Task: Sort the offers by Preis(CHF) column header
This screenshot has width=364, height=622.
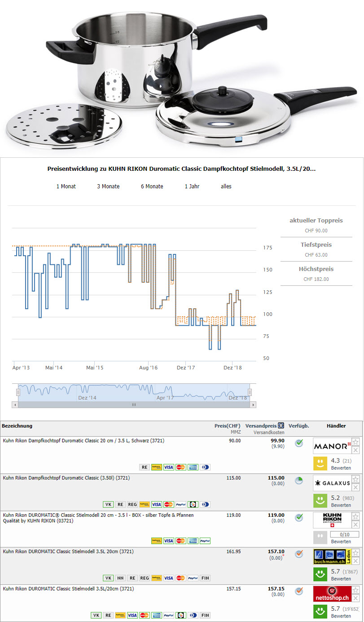Action: pos(228,426)
